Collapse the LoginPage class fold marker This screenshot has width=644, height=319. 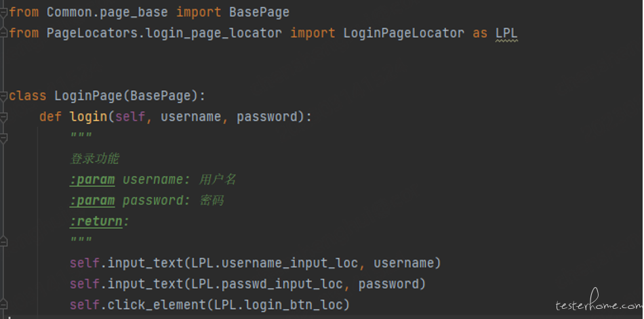3,96
